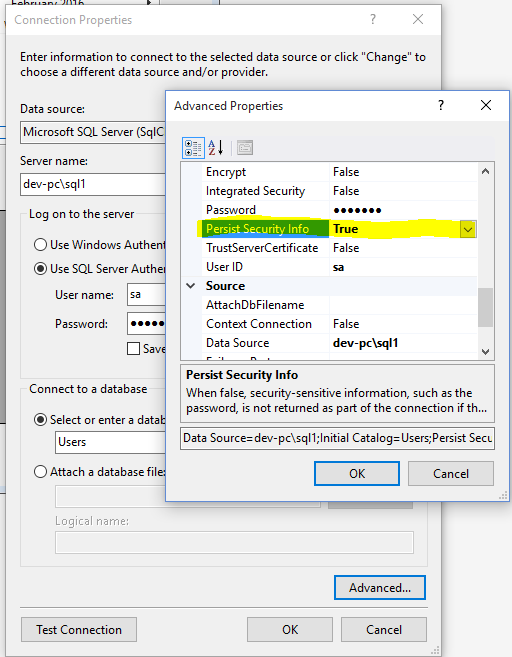Click the Connection Properties help question mark

coord(373,19)
